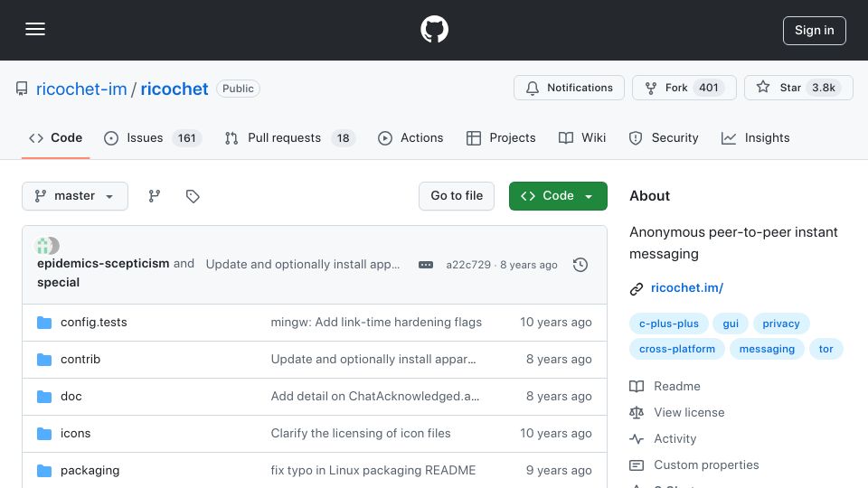
Task: Click the Go to file button
Action: pos(457,196)
